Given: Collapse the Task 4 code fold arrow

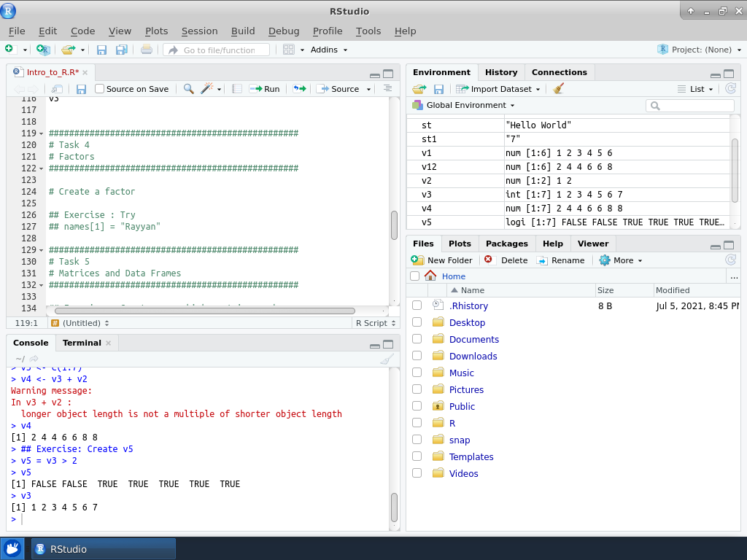Looking at the screenshot, I should (42, 134).
